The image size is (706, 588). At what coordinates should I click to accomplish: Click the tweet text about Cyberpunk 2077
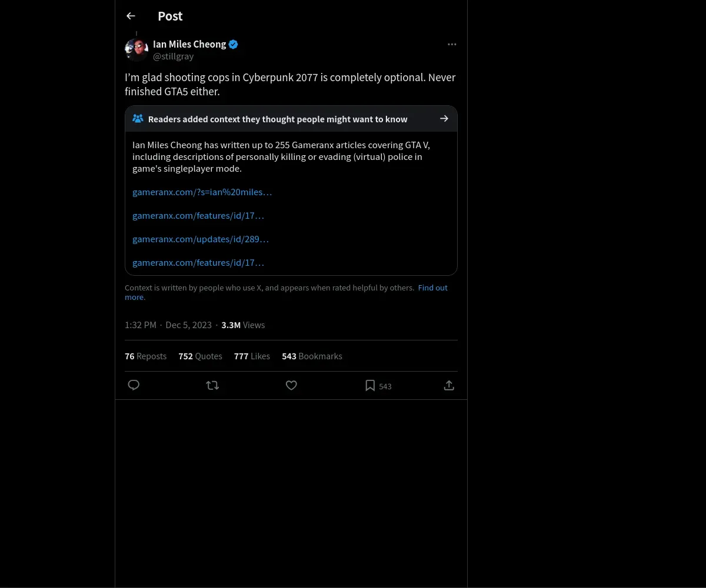pyautogui.click(x=290, y=84)
